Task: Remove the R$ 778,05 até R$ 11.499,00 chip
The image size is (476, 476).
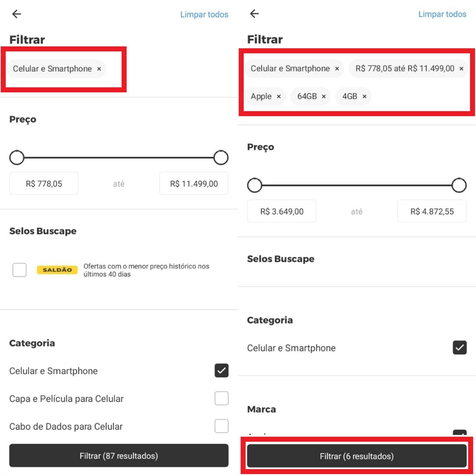Action: [x=461, y=69]
